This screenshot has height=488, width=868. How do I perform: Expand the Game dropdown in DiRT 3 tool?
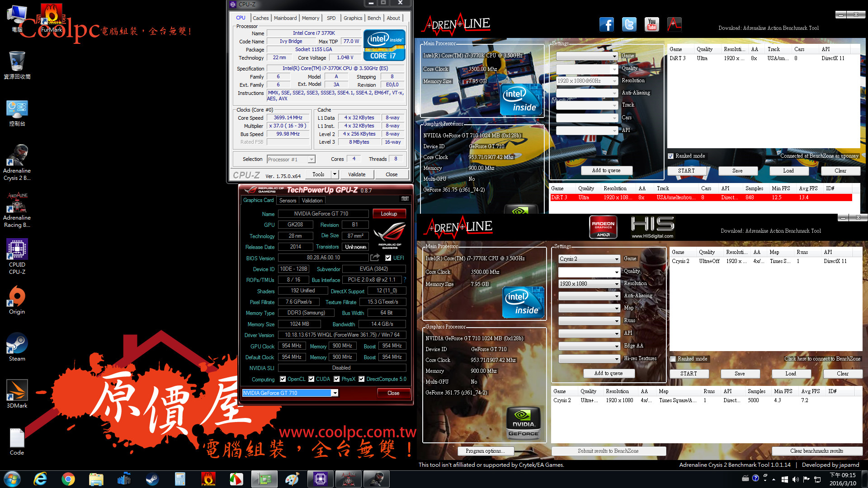(587, 56)
